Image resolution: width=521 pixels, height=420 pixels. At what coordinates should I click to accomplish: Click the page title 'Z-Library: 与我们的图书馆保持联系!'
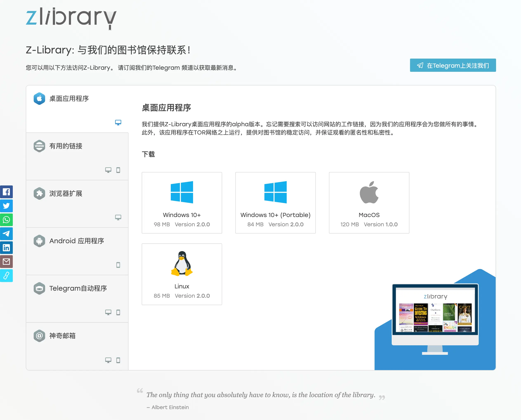pos(108,50)
